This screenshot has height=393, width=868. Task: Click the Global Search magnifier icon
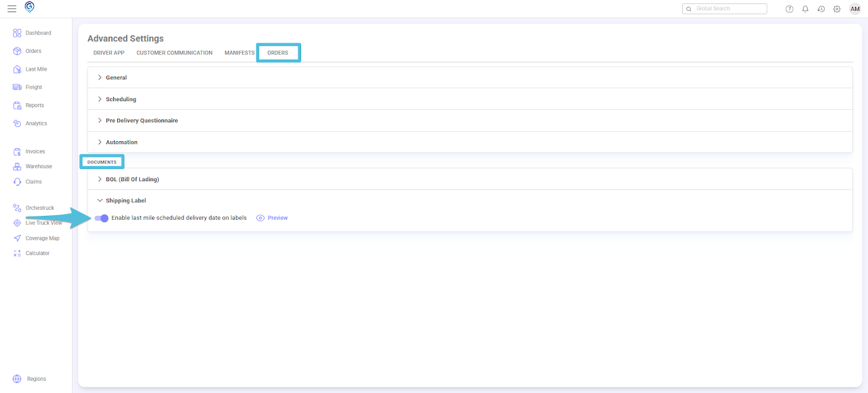pyautogui.click(x=689, y=9)
